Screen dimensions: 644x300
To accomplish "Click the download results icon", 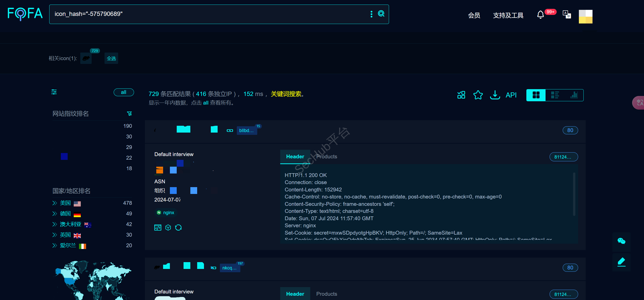I will pyautogui.click(x=495, y=95).
